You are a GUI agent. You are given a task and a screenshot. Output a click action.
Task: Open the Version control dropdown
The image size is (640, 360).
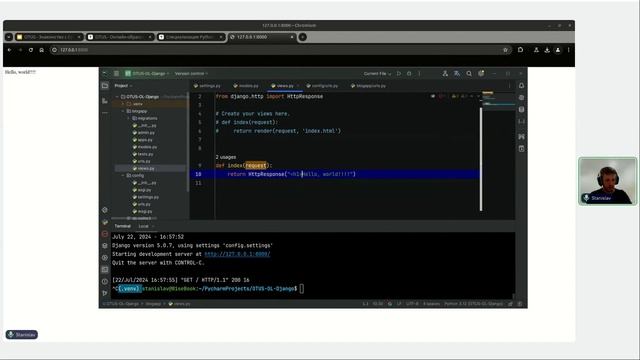point(191,73)
